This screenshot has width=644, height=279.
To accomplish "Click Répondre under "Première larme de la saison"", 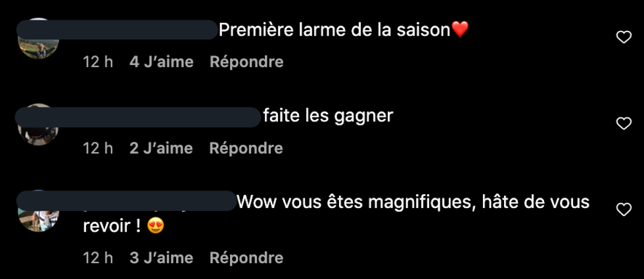I will click(246, 62).
